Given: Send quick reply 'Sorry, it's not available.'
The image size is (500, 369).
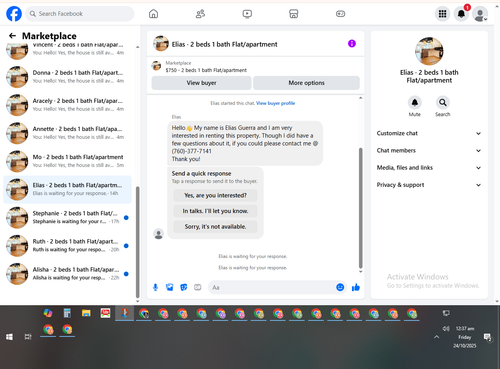Looking at the screenshot, I should click(x=215, y=227).
